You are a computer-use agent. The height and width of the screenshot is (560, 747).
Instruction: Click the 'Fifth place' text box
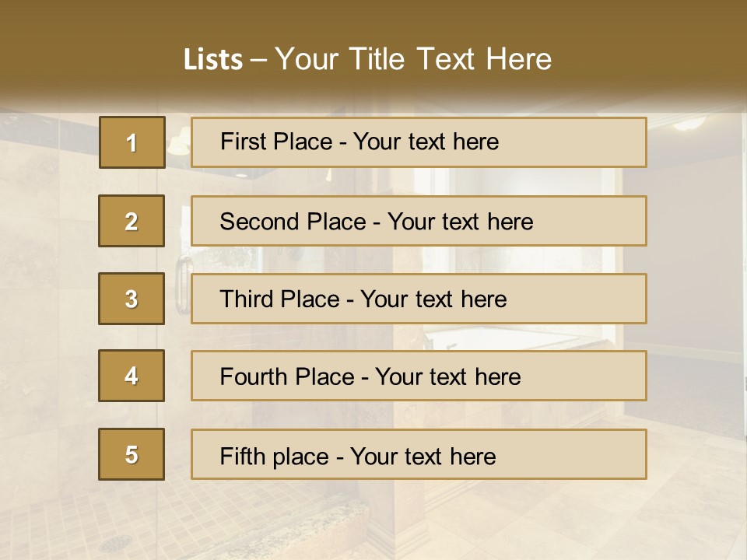point(419,454)
